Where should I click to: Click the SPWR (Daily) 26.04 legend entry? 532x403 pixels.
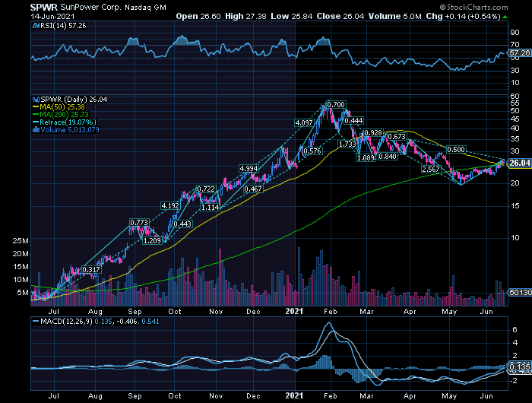point(74,100)
